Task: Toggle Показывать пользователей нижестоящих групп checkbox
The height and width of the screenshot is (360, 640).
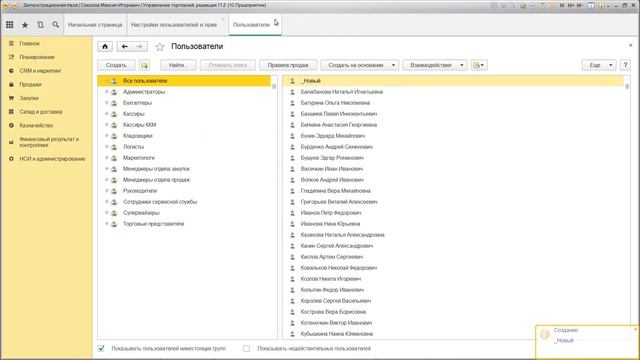Action: tap(101, 348)
